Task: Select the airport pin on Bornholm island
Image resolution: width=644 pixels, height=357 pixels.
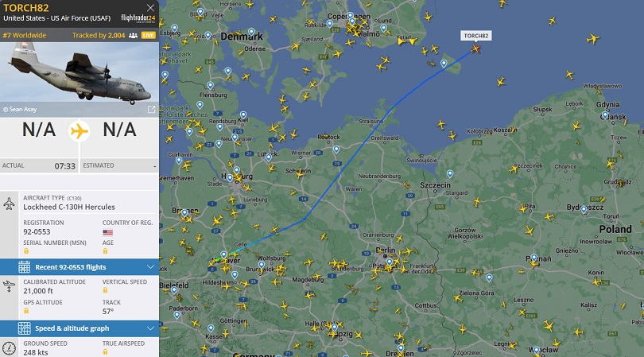Action: click(x=444, y=64)
